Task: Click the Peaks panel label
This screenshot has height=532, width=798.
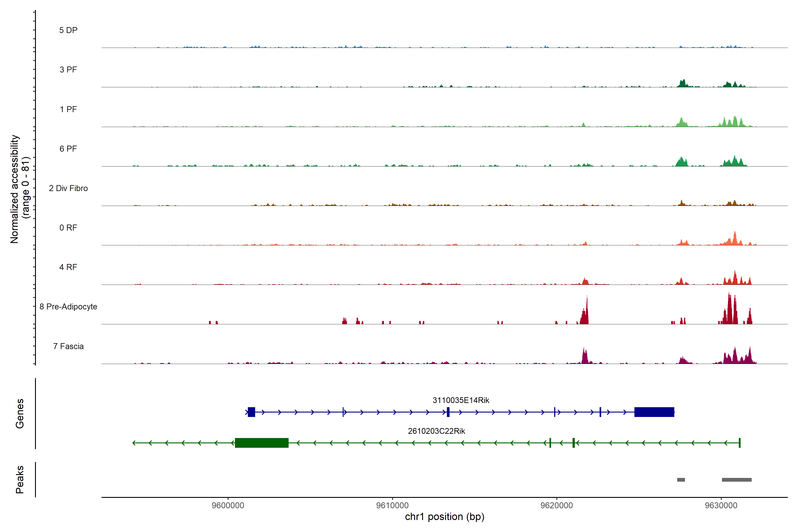Action: coord(20,479)
